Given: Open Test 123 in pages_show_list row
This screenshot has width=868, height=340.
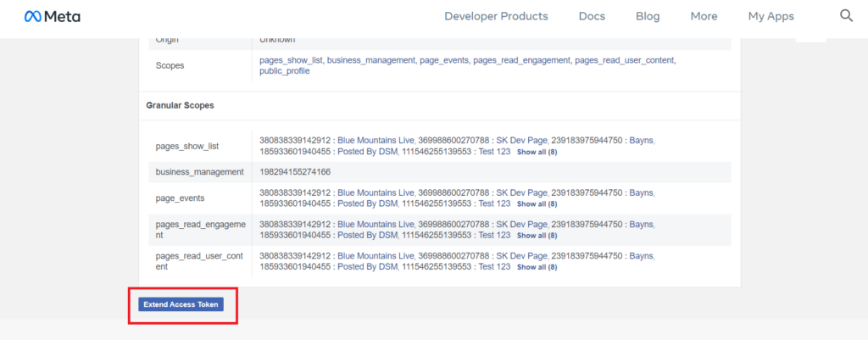Looking at the screenshot, I should [494, 151].
